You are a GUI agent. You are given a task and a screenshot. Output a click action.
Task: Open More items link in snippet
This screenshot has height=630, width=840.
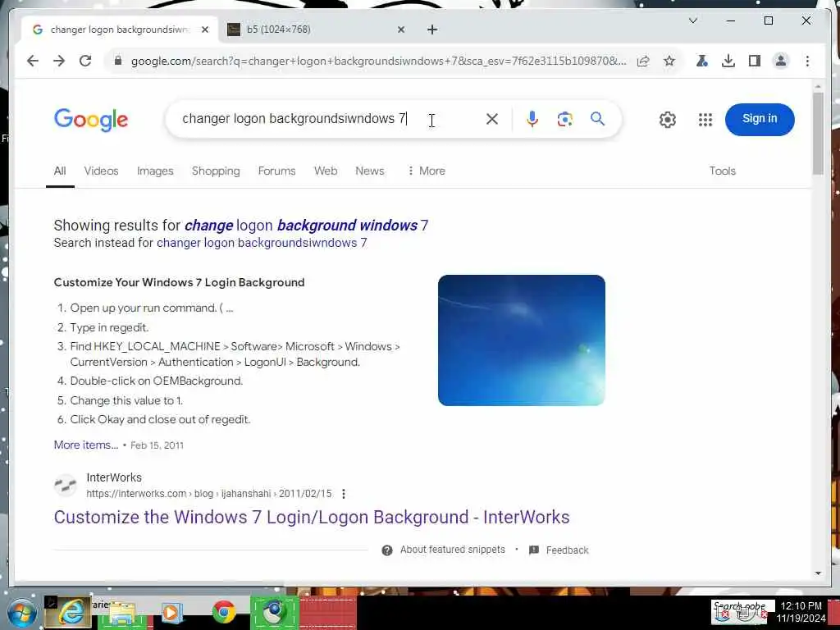[x=85, y=445]
